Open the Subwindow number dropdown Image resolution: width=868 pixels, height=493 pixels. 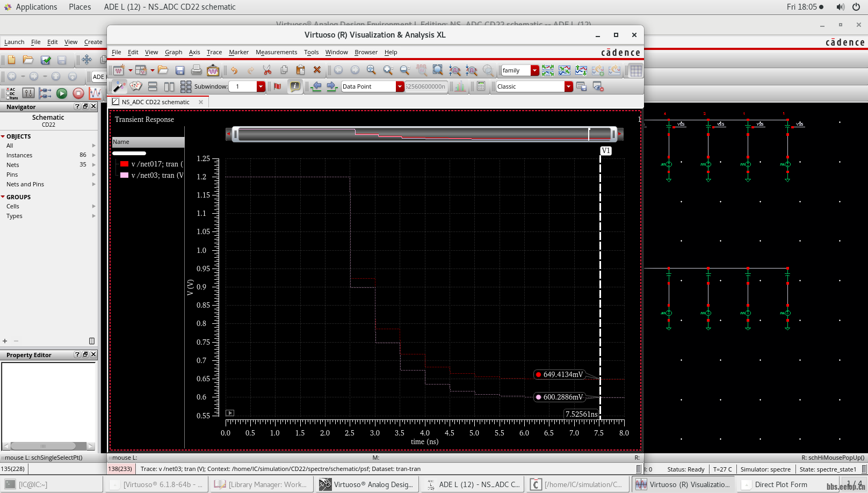click(261, 86)
